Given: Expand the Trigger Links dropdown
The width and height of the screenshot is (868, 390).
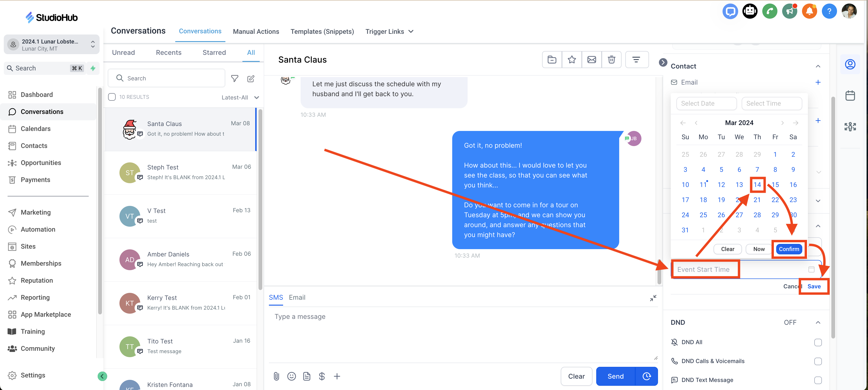Looking at the screenshot, I should (389, 31).
